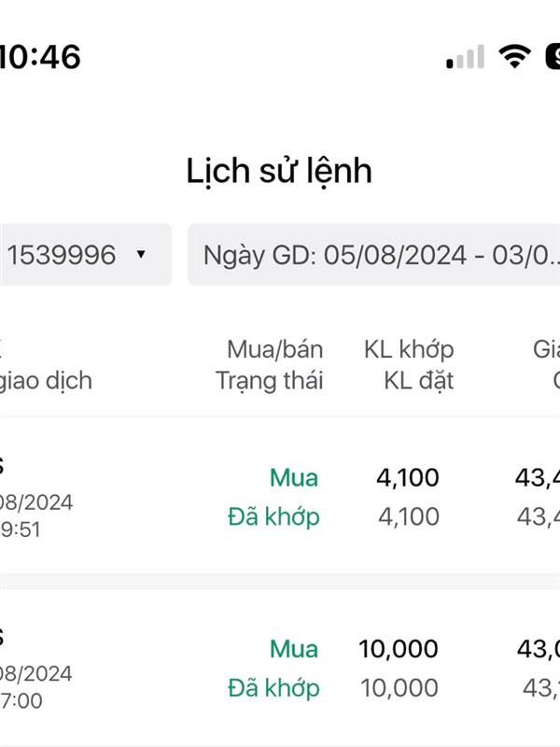Tap the cellular signal bars icon

coord(465,57)
